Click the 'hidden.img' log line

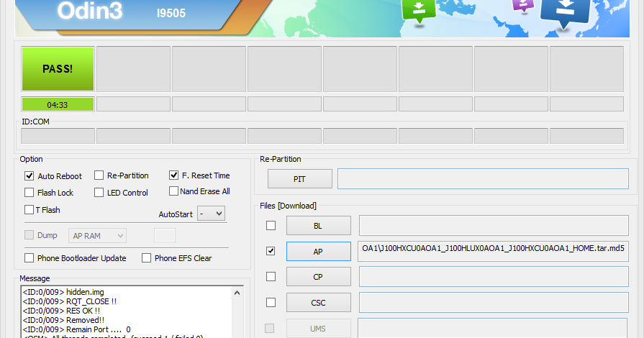[63, 292]
